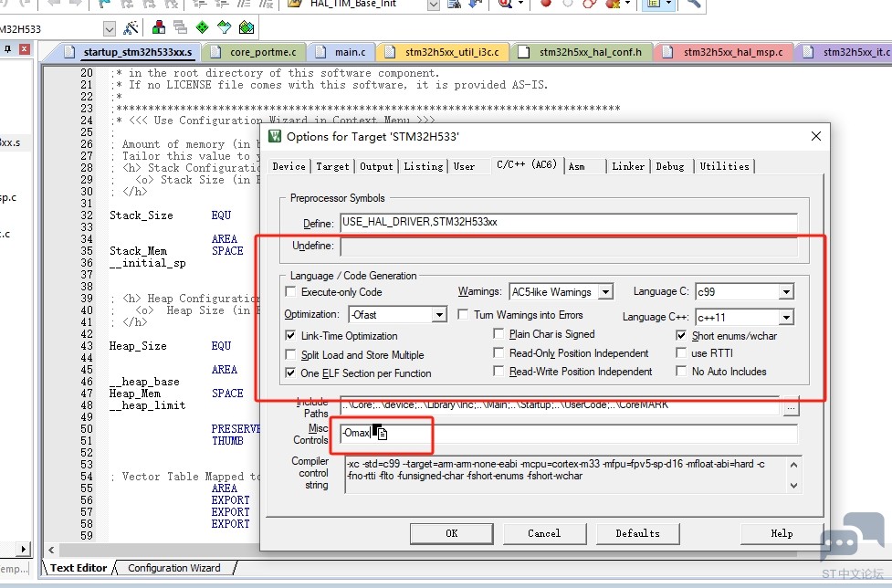
Task: Open the stm32h5xx_hal_conf.h file tab
Action: pos(583,52)
